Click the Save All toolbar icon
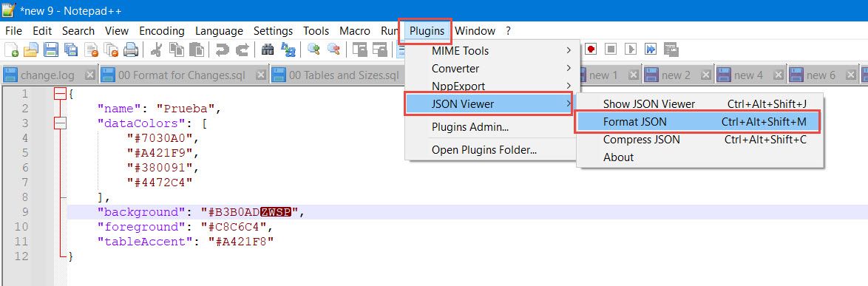 [x=70, y=50]
